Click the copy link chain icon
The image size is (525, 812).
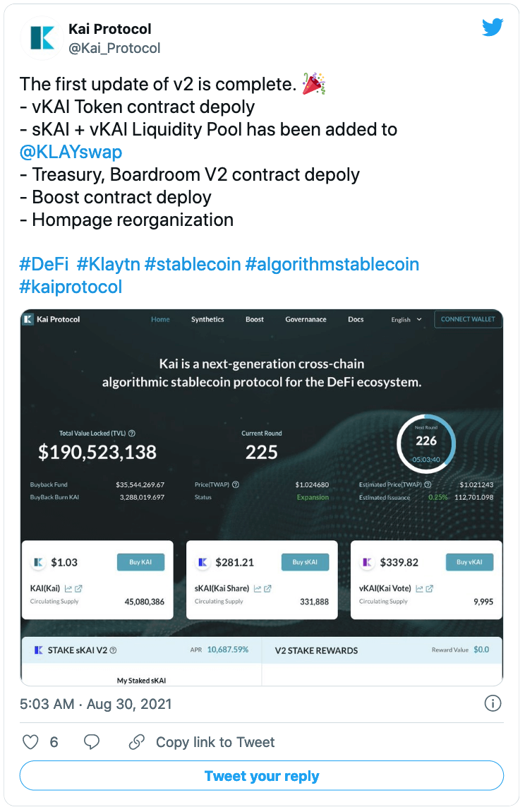pyautogui.click(x=136, y=742)
